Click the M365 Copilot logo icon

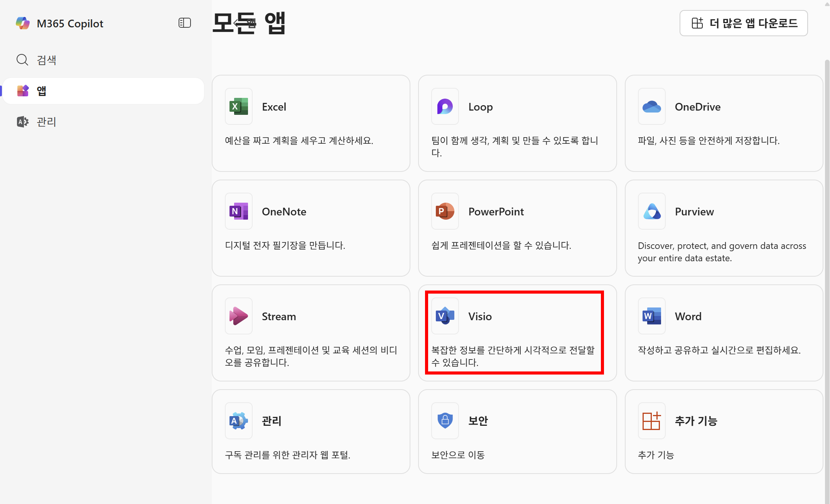click(23, 23)
